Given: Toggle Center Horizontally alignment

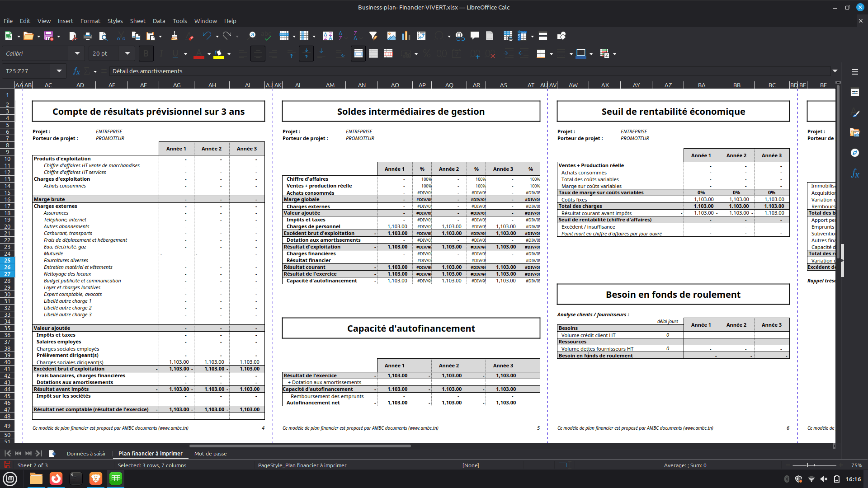Looking at the screenshot, I should (x=258, y=54).
